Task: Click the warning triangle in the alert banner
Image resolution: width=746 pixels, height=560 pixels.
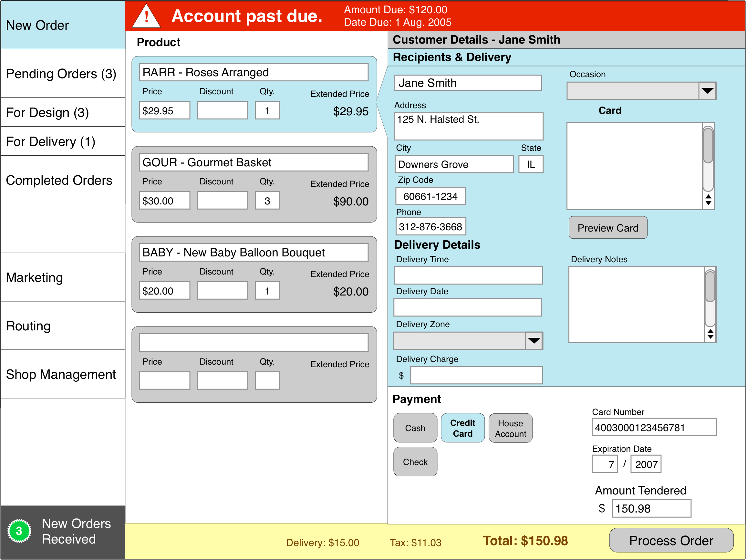Action: click(x=146, y=16)
